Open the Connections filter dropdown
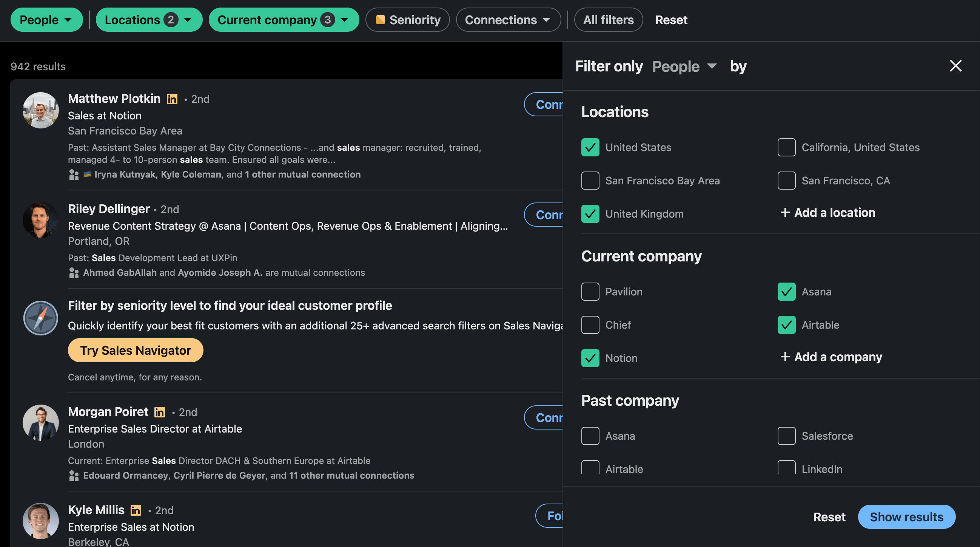980x547 pixels. [508, 20]
